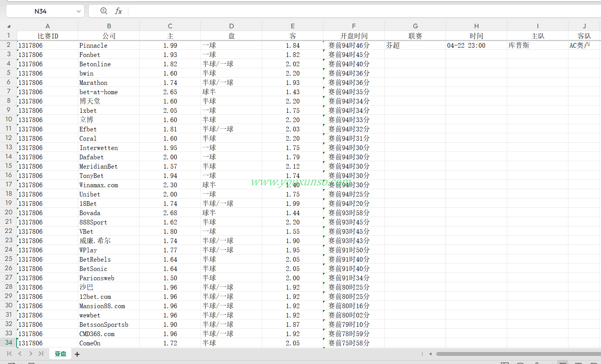Select the 赛前75时58分 opening time cell
The width and height of the screenshot is (601, 364).
pyautogui.click(x=354, y=343)
